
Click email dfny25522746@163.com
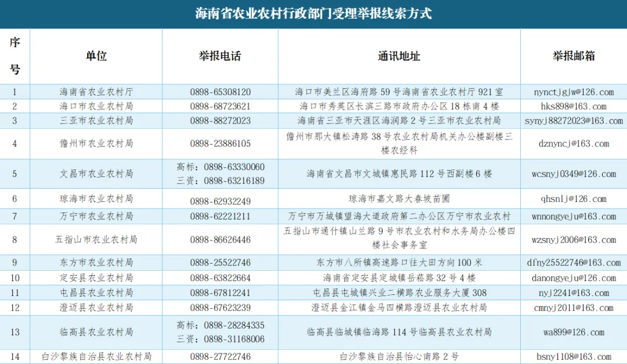(x=574, y=263)
